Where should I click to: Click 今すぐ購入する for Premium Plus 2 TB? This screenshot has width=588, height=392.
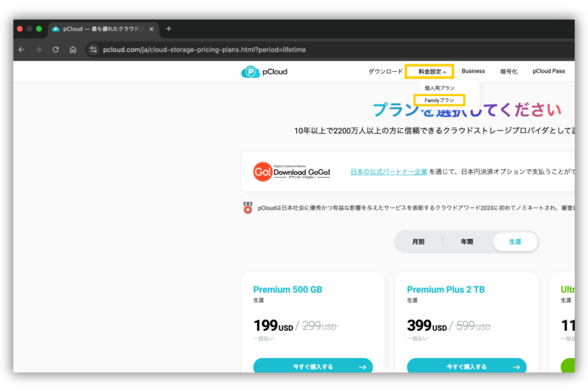click(467, 366)
